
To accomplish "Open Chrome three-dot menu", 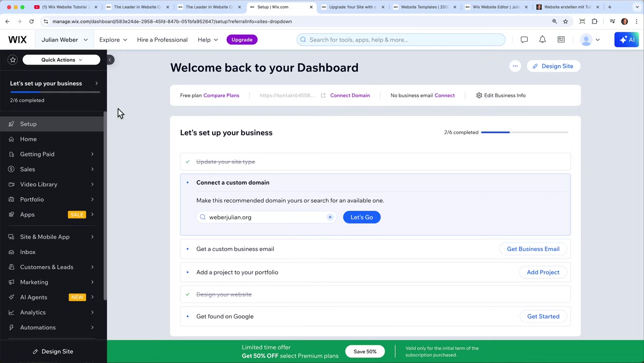I will click(637, 22).
